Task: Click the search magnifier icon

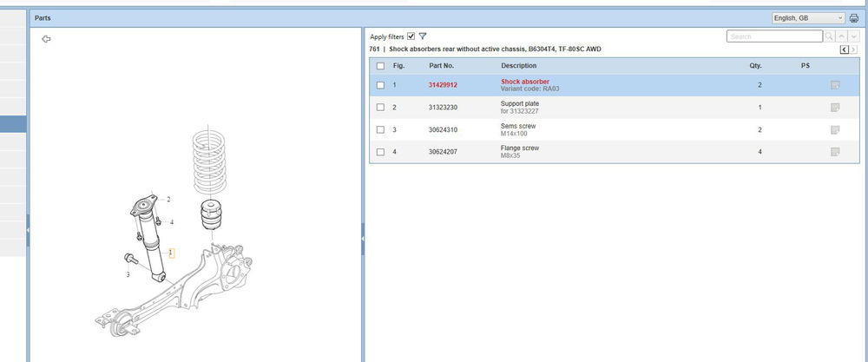Action: coord(830,36)
